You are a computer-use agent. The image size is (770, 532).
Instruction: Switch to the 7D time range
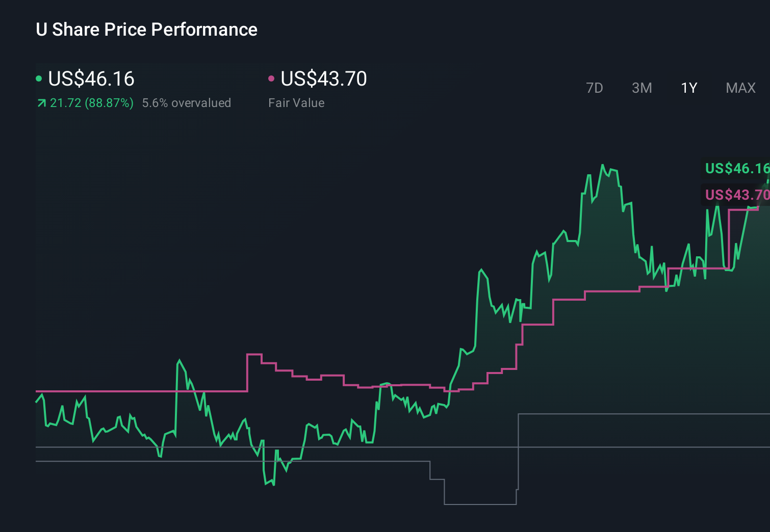595,88
